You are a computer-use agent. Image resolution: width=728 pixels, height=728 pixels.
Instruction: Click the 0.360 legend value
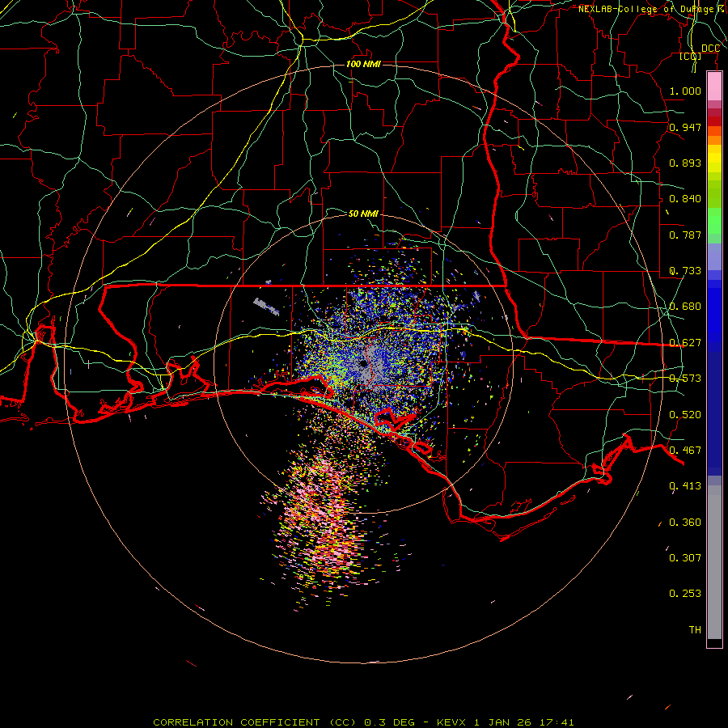tap(685, 523)
